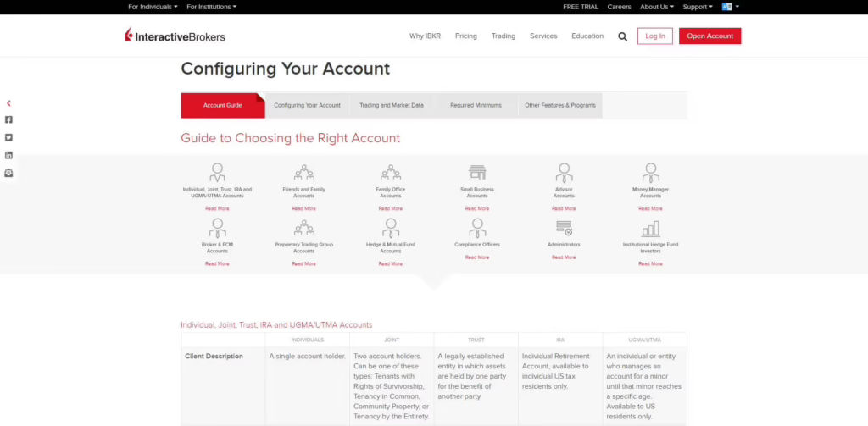Select the Family Office Accounts icon
This screenshot has width=868, height=426.
tap(390, 172)
